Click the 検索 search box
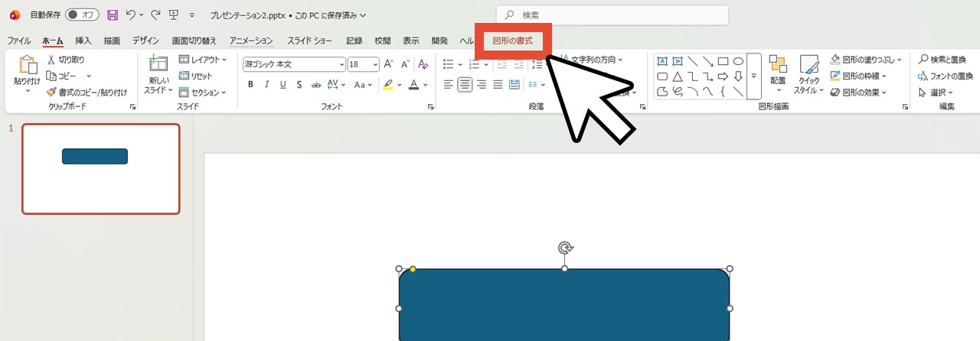The height and width of the screenshot is (341, 980). [612, 15]
